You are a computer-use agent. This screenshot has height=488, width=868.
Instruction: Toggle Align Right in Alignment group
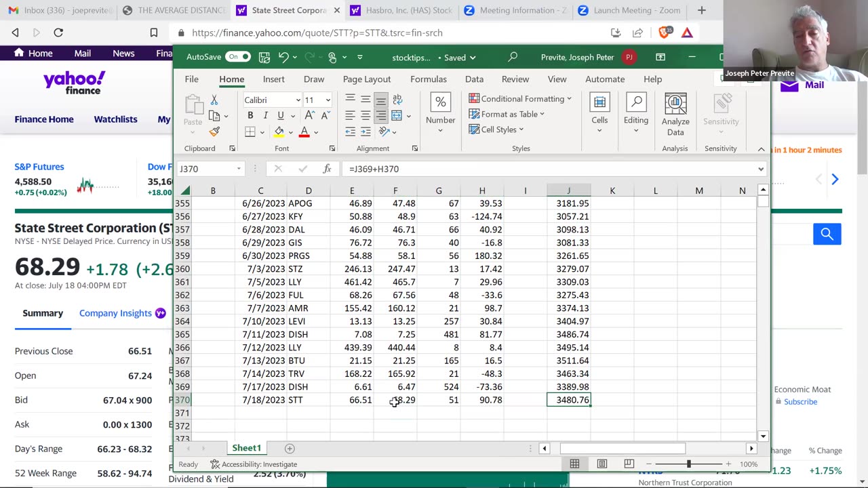[381, 115]
